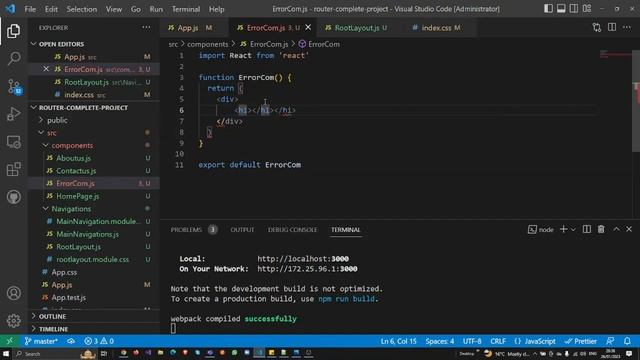Switch to the Debug Console tab
Viewport: 640px width, 360px height.
pyautogui.click(x=292, y=230)
